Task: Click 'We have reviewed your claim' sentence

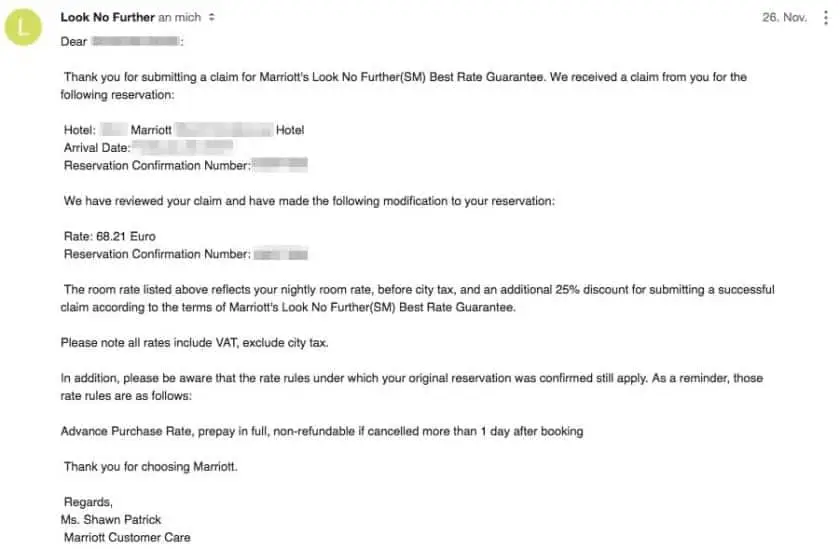Action: (308, 201)
